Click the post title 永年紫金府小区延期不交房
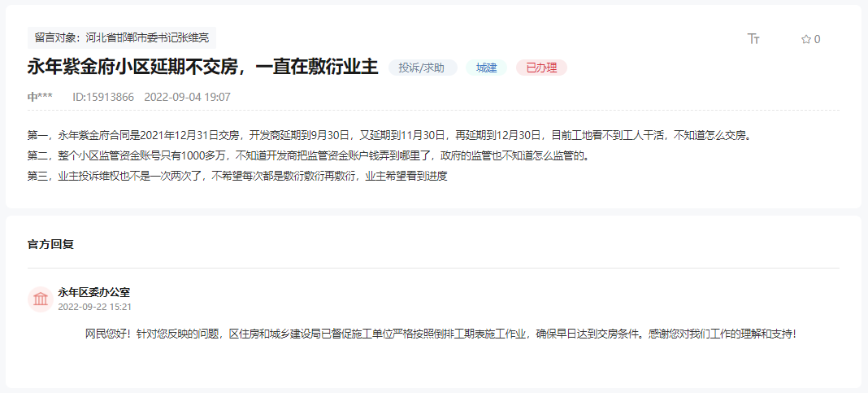 [202, 67]
